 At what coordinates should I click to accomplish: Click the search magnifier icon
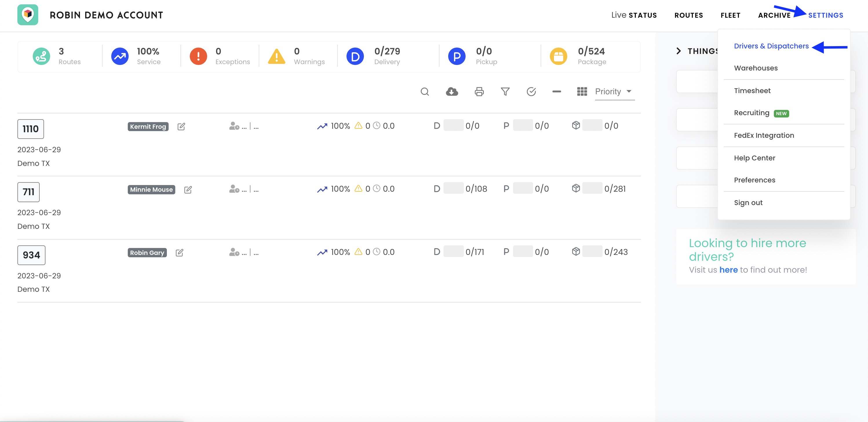coord(424,92)
